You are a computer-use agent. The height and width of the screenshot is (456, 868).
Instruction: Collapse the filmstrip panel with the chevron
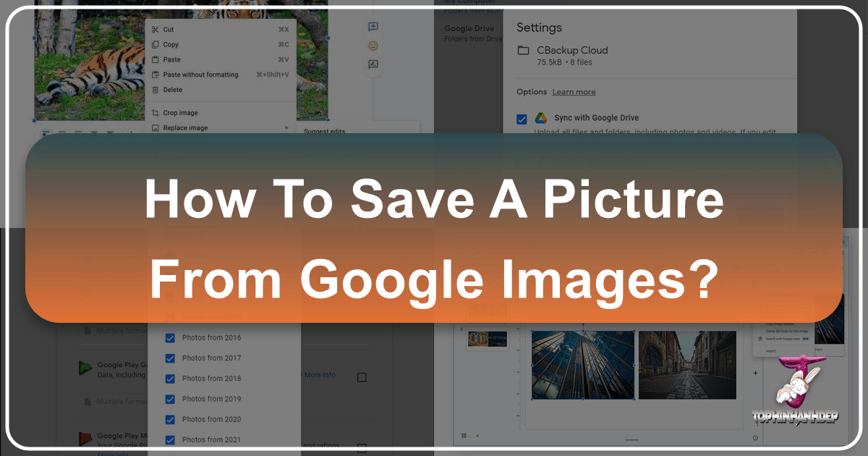(477, 436)
